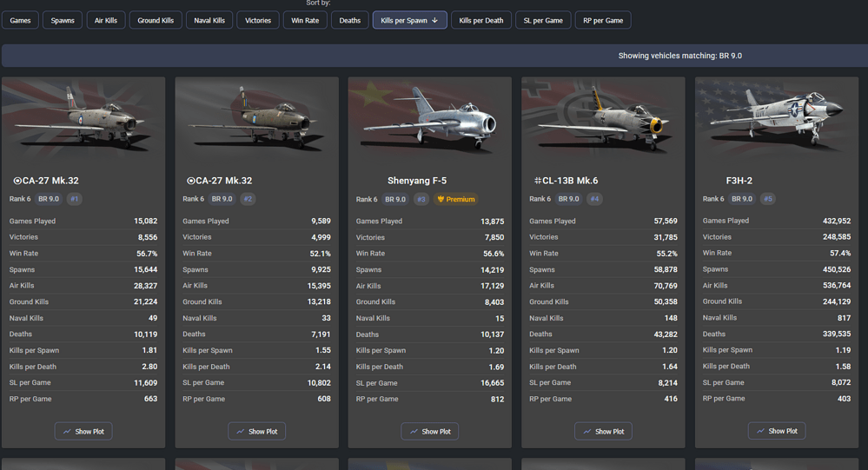Click the #1 rank badge
This screenshot has height=470, width=868.
coord(75,199)
